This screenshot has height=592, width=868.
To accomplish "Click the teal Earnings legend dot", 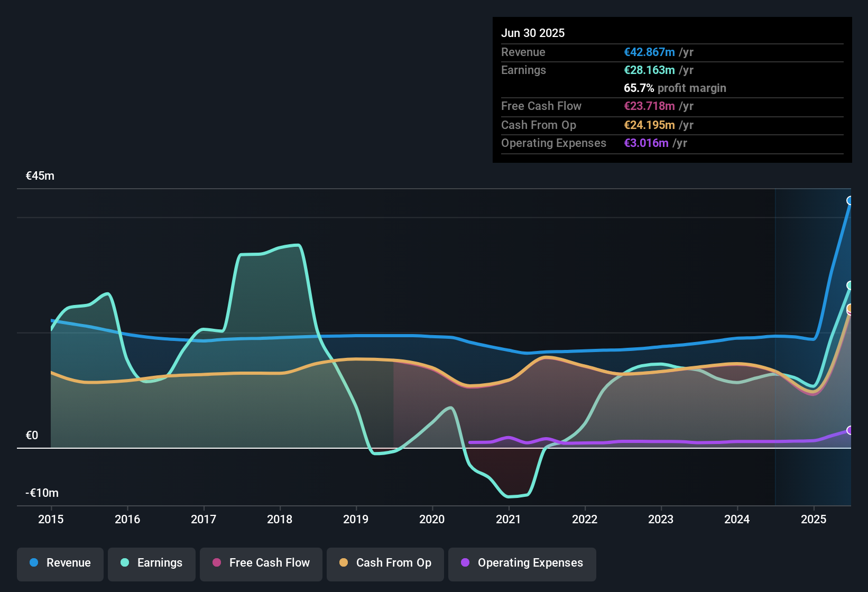I will click(125, 563).
